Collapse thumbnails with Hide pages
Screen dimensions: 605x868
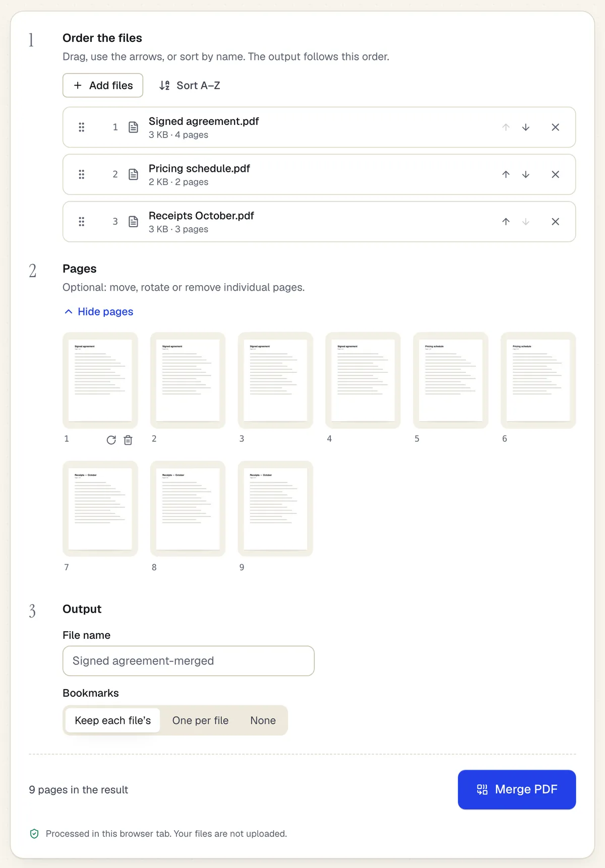click(99, 312)
